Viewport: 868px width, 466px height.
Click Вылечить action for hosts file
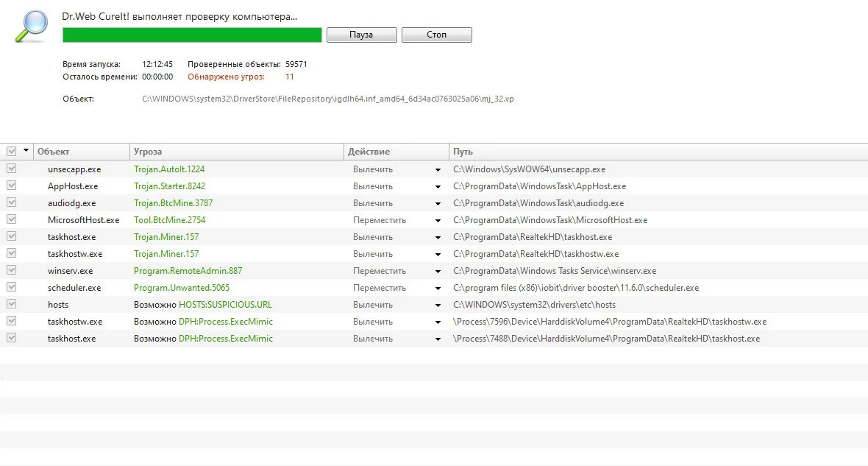[372, 305]
